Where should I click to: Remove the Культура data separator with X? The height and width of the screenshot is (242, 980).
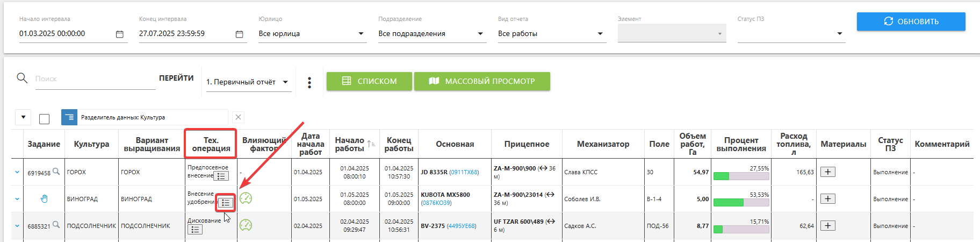(239, 117)
